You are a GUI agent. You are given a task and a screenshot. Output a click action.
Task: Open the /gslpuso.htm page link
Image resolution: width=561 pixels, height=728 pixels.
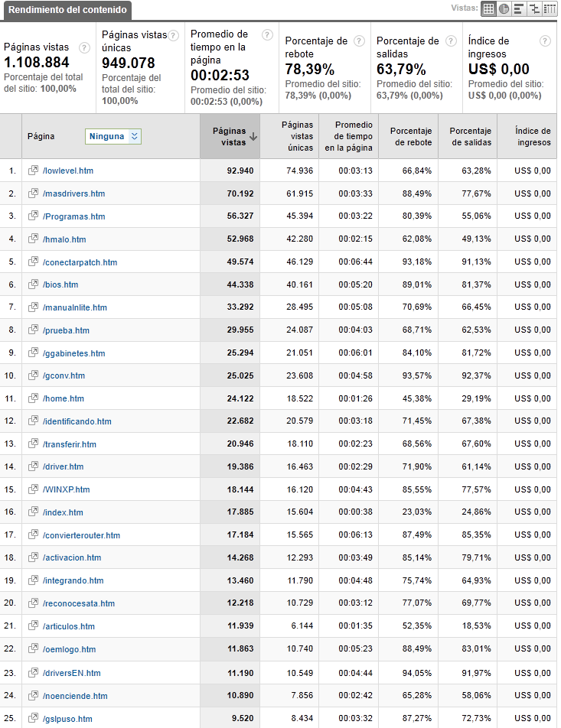click(67, 719)
